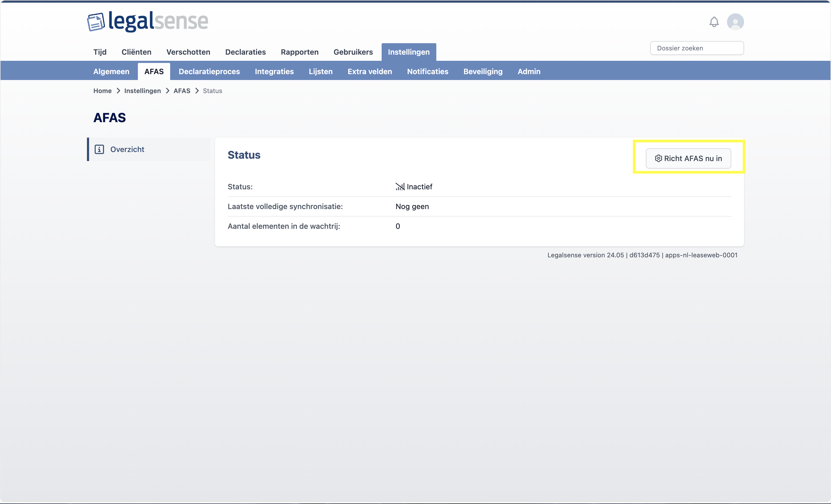Go to Cliënten menu

(137, 52)
